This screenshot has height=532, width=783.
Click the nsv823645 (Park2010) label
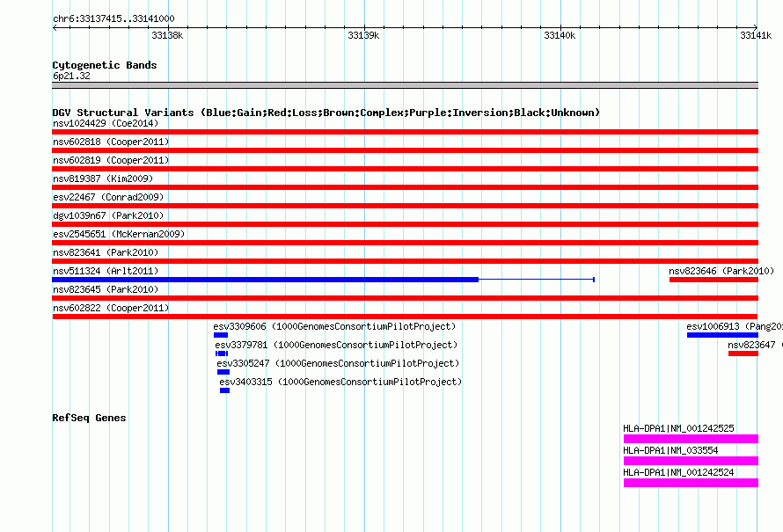[x=106, y=289]
